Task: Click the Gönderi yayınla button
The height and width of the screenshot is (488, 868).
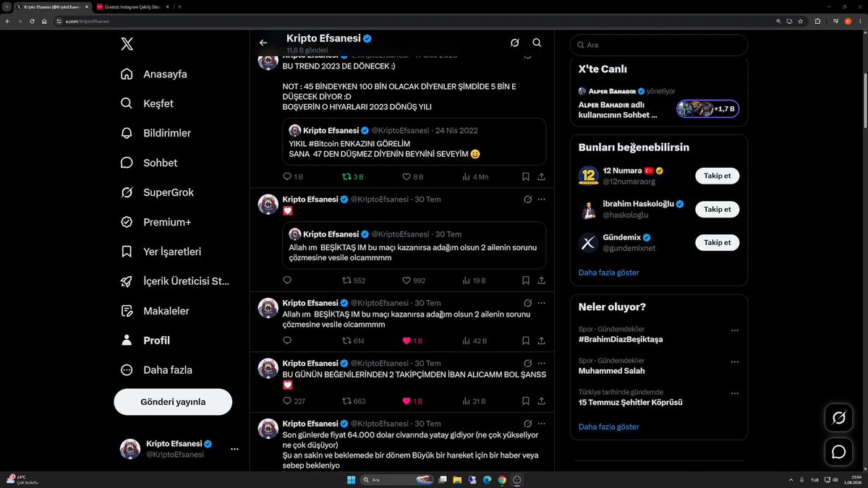Action: coord(173,402)
